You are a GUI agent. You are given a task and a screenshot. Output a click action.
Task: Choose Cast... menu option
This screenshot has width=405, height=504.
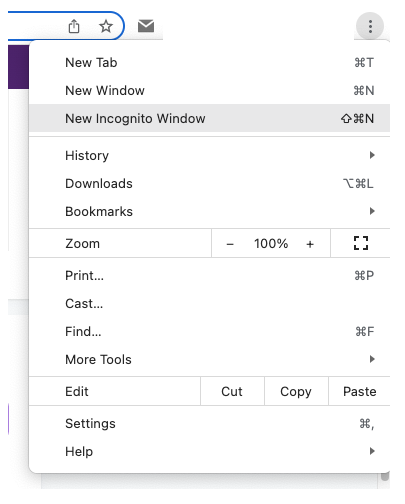pyautogui.click(x=209, y=303)
